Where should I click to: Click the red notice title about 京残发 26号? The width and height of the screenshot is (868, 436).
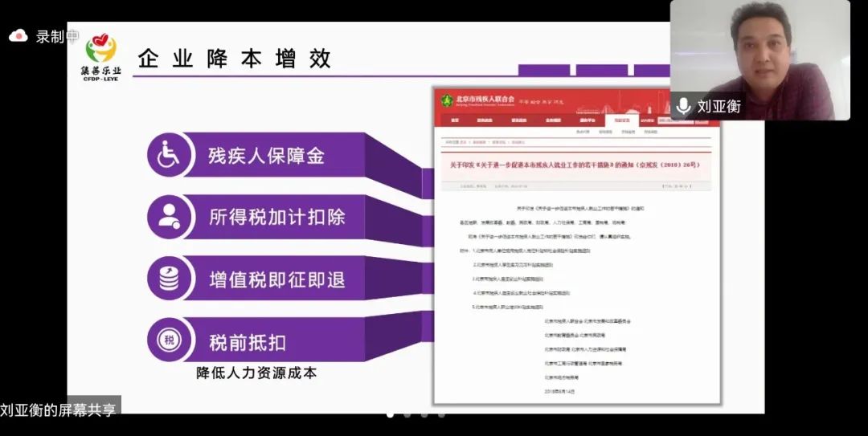point(574,165)
